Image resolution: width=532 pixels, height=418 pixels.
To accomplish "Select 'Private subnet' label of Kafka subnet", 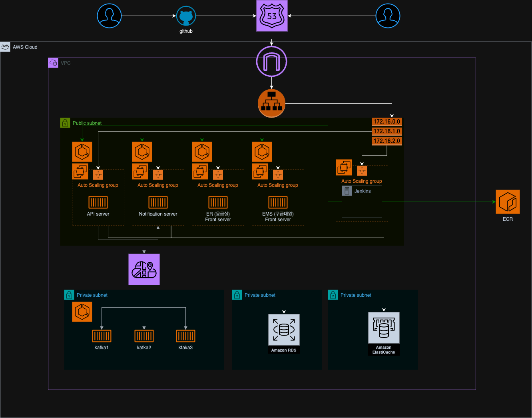I will 92,295.
